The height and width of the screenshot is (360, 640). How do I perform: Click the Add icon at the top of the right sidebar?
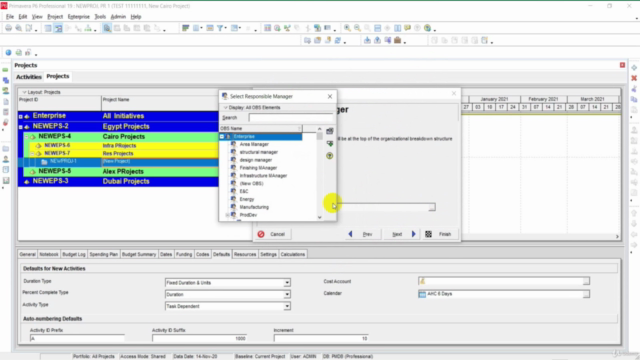634,67
